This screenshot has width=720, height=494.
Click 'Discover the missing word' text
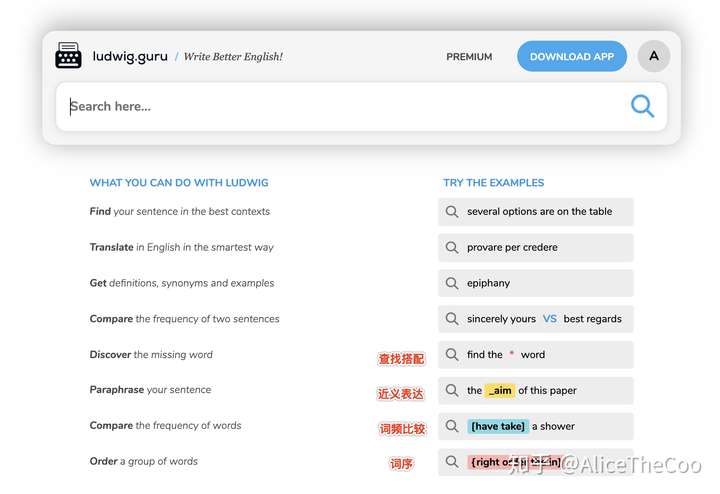[x=151, y=354]
